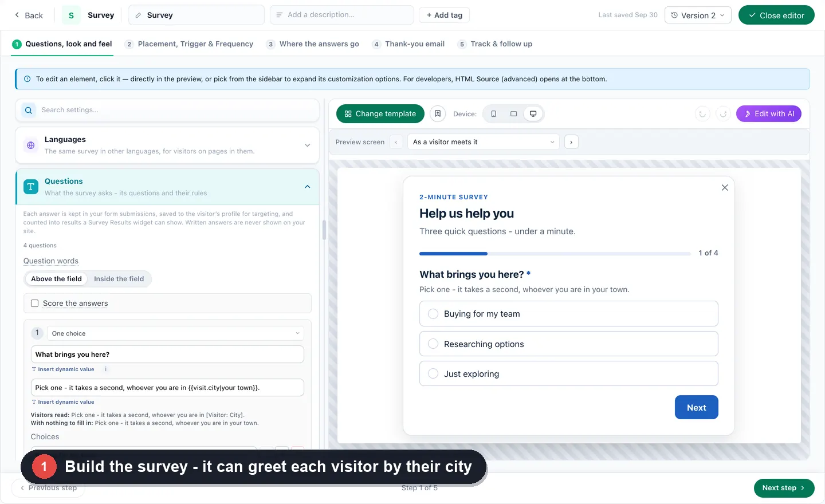This screenshot has height=504, width=825.
Task: Close the survey preview popup
Action: click(725, 188)
